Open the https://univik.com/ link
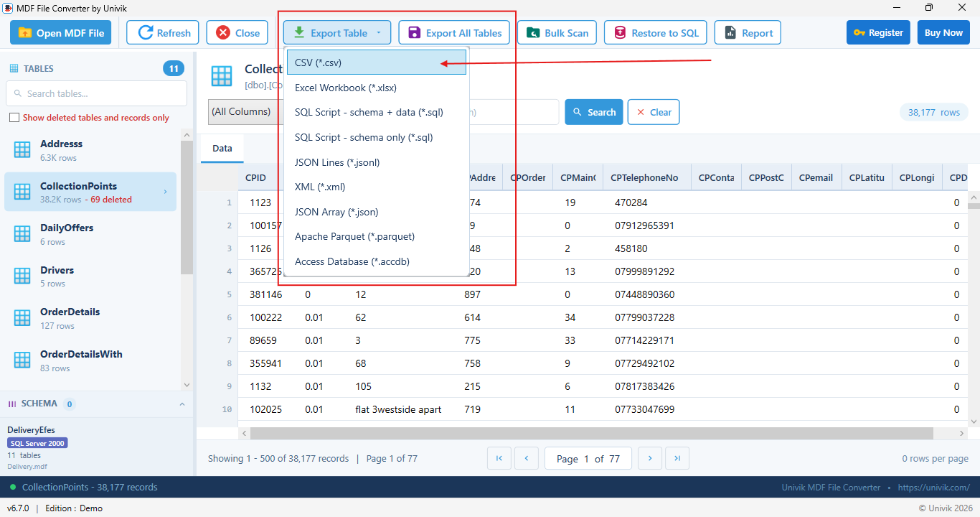 coord(933,487)
